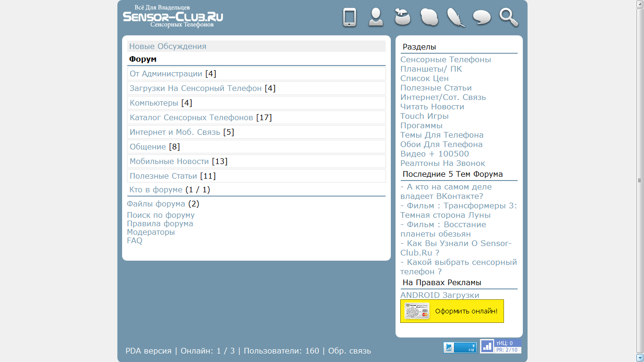This screenshot has height=362, width=644.
Task: Open 'Touch Игры' sidebar section
Action: coord(424,116)
